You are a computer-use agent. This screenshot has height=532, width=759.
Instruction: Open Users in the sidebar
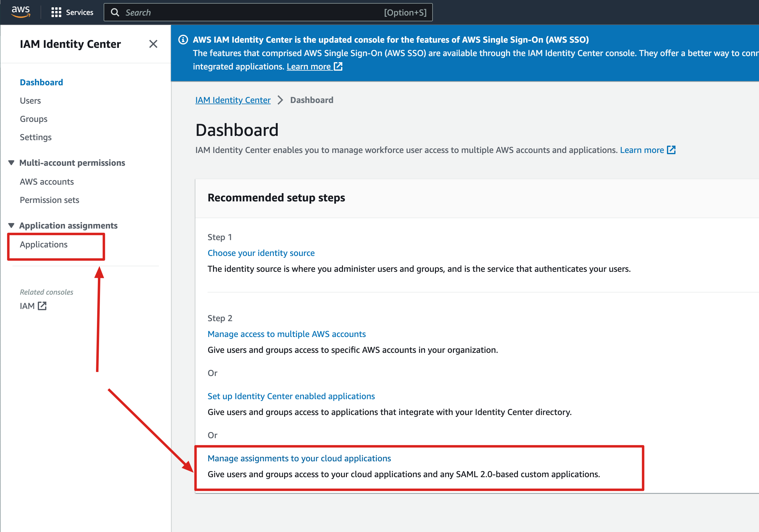pyautogui.click(x=30, y=101)
